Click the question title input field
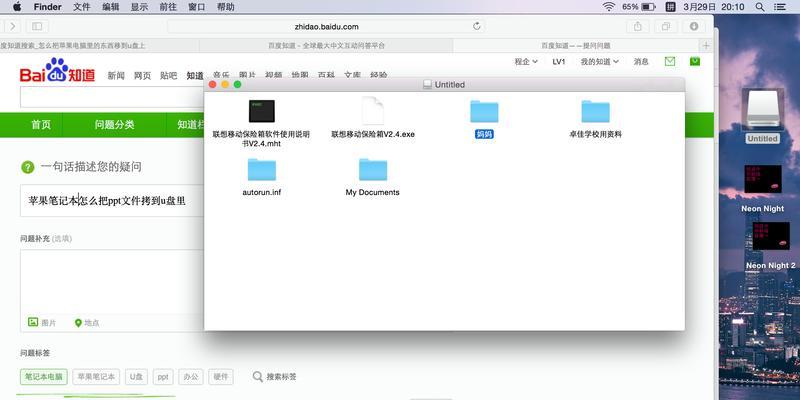This screenshot has height=400, width=800. click(112, 201)
